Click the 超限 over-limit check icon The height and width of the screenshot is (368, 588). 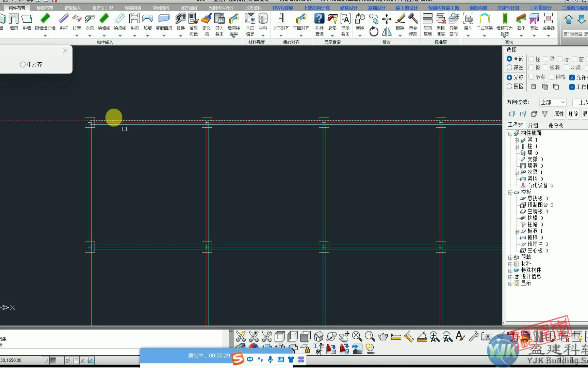332,21
